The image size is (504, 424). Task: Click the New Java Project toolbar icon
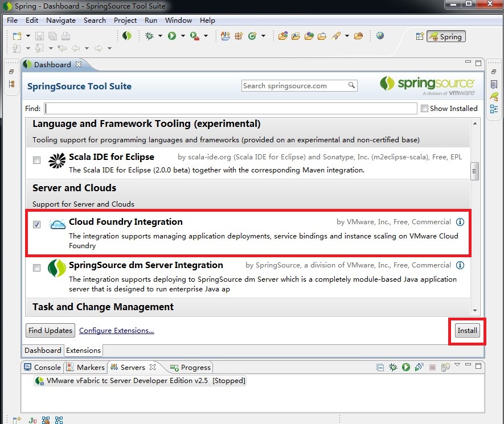click(x=226, y=36)
